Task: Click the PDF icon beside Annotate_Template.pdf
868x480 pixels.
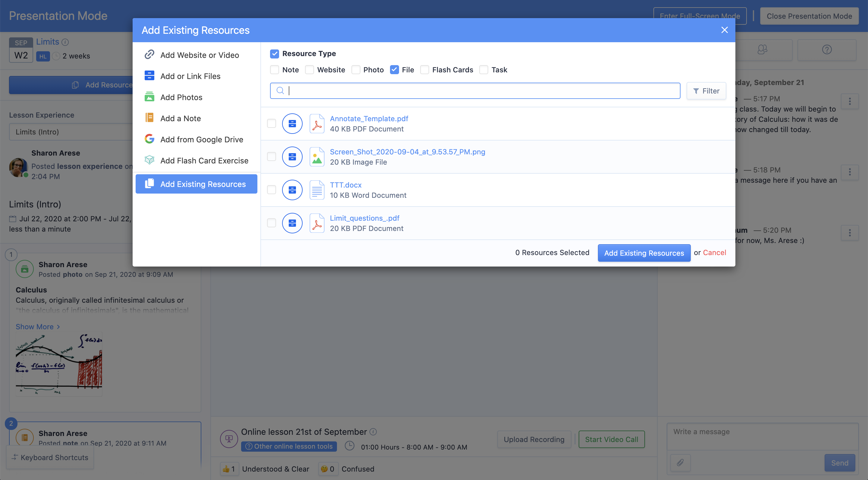Action: (317, 124)
